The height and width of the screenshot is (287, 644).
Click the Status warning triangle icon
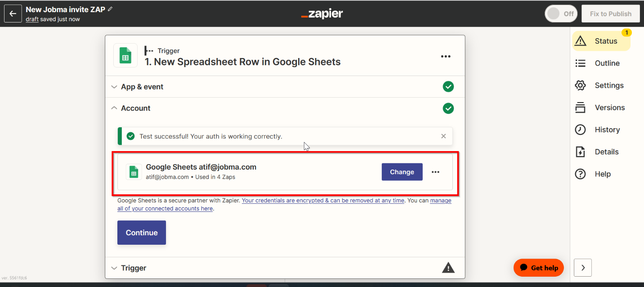pyautogui.click(x=581, y=41)
